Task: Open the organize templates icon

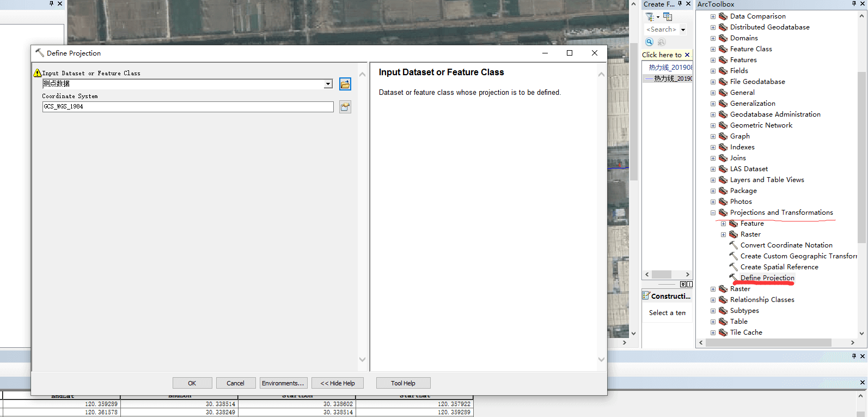Action: (x=668, y=17)
